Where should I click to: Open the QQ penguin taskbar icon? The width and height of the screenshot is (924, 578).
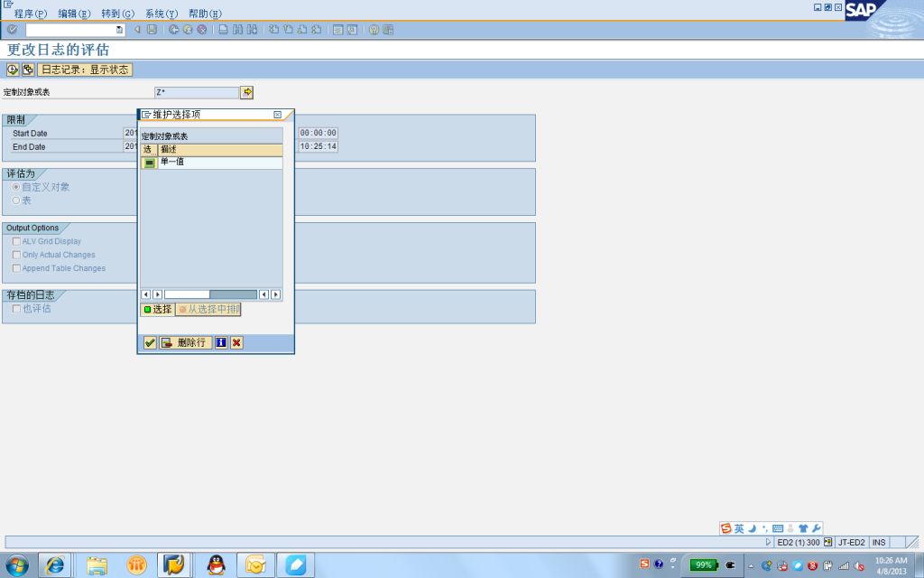(x=216, y=565)
